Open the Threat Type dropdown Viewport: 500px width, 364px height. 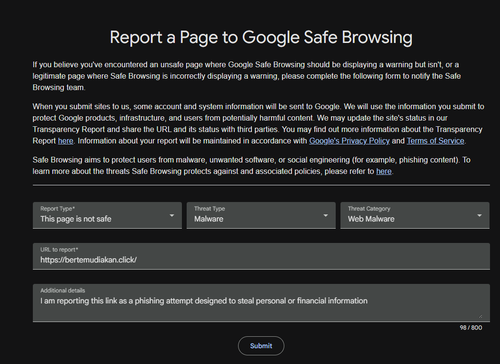(x=261, y=215)
